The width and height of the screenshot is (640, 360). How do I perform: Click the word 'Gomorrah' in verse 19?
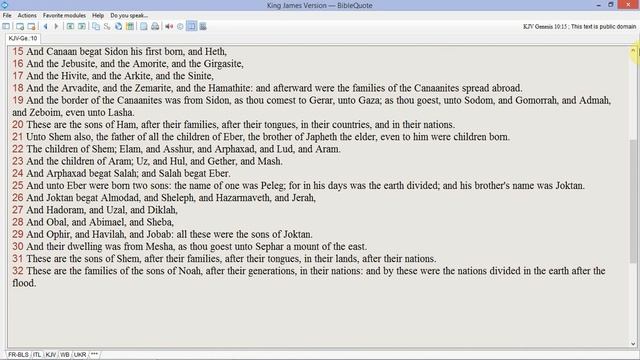tap(536, 100)
